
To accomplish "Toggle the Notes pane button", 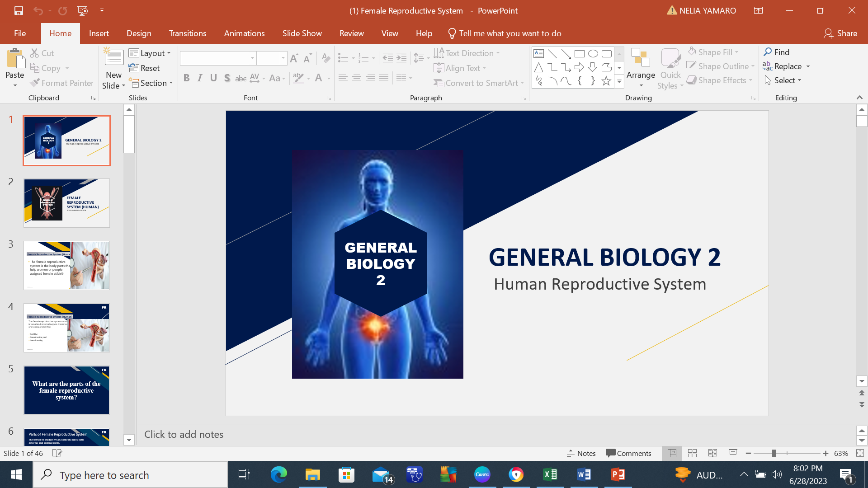I will click(x=581, y=453).
